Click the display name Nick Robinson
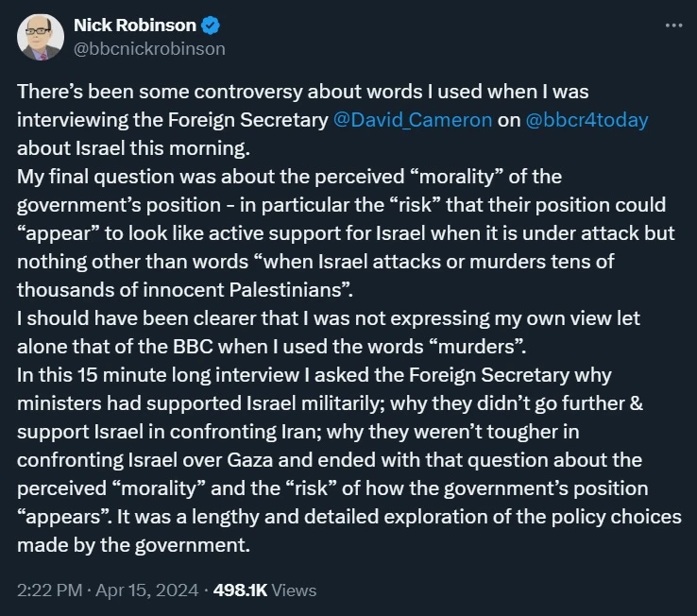 [134, 26]
